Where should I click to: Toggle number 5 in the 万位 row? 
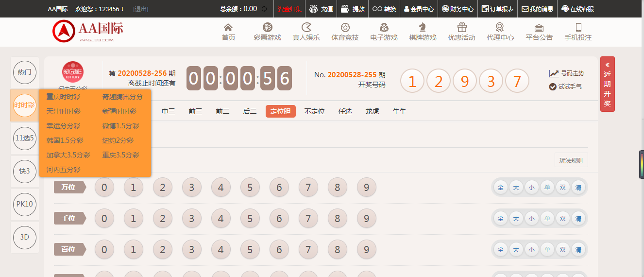click(250, 188)
